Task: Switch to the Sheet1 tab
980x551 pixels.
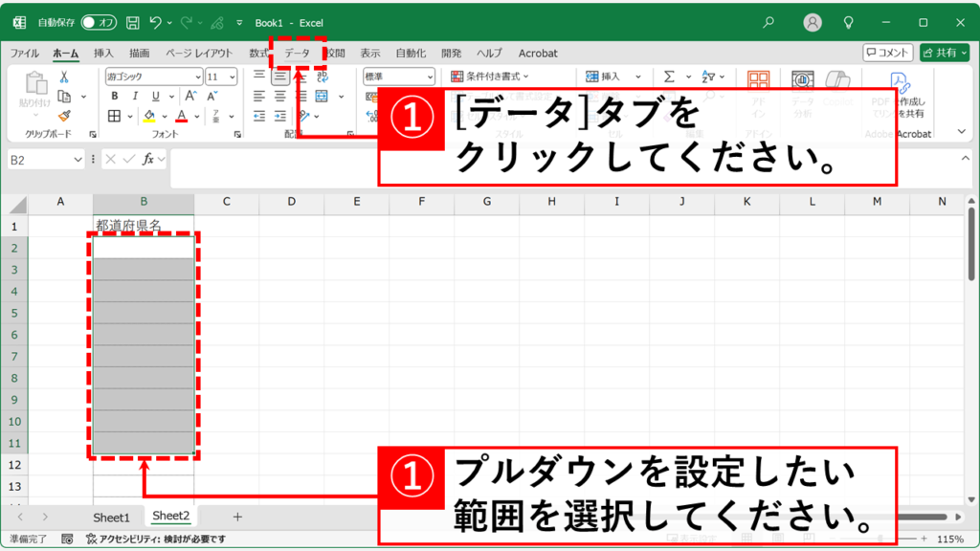Action: 111,518
